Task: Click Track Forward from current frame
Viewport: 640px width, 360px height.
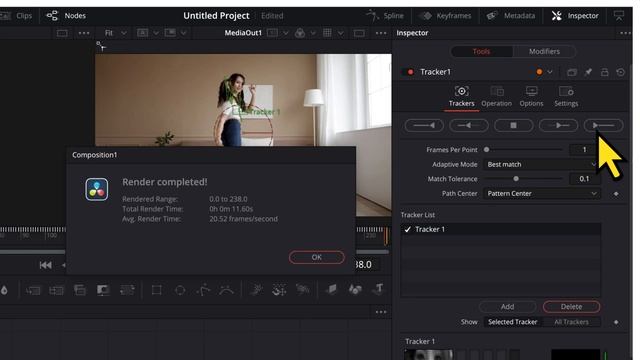Action: tap(558, 125)
